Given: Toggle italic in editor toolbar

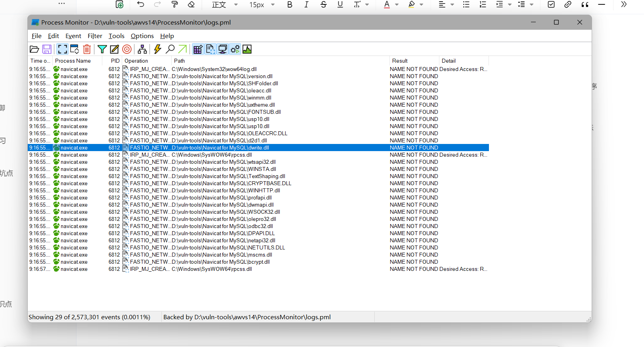Looking at the screenshot, I should [x=306, y=4].
